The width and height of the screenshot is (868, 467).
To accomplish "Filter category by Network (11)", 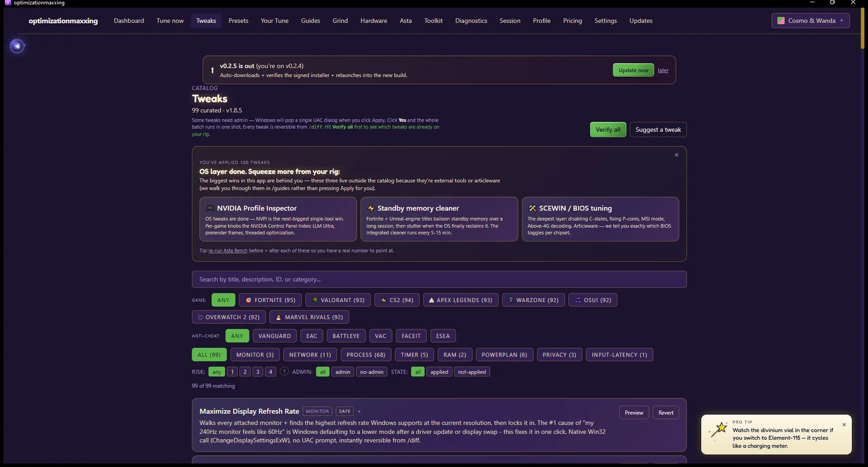I will (x=310, y=355).
